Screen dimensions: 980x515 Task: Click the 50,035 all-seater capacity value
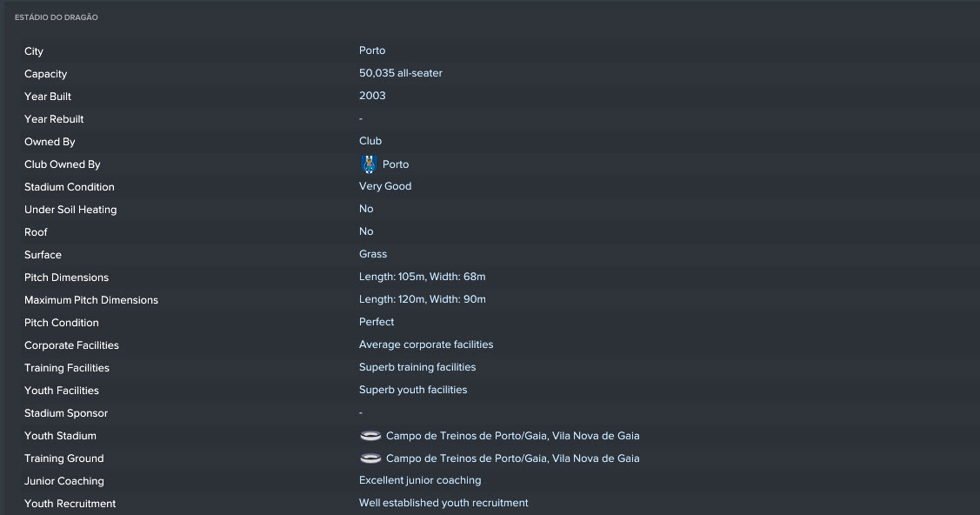pos(401,73)
